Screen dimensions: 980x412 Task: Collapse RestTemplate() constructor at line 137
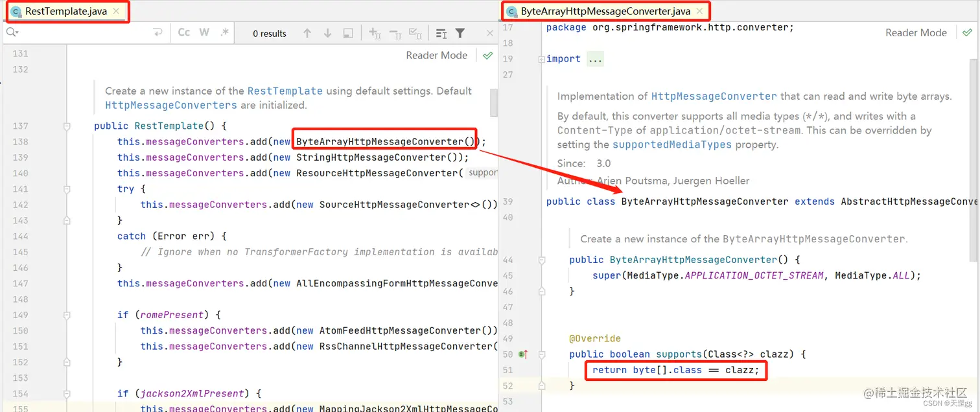click(66, 126)
